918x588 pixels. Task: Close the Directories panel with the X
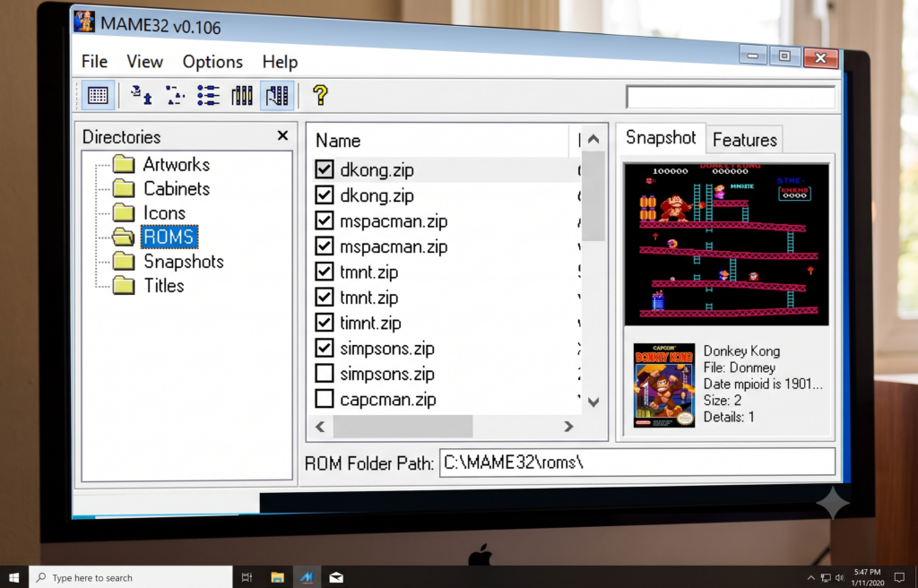(282, 135)
